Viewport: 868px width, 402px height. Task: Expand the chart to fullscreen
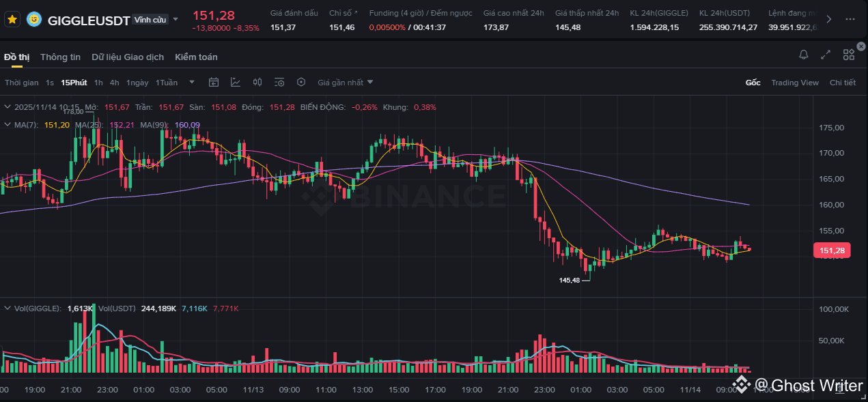click(x=826, y=55)
